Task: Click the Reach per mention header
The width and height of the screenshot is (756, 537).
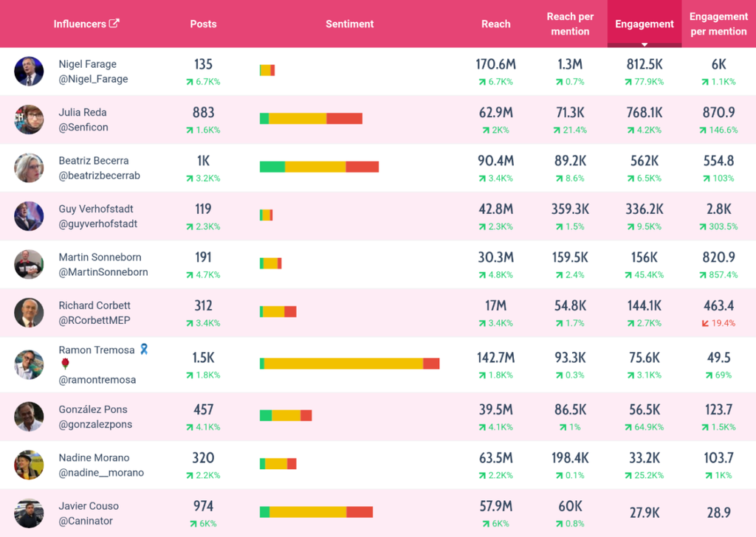Action: click(570, 24)
